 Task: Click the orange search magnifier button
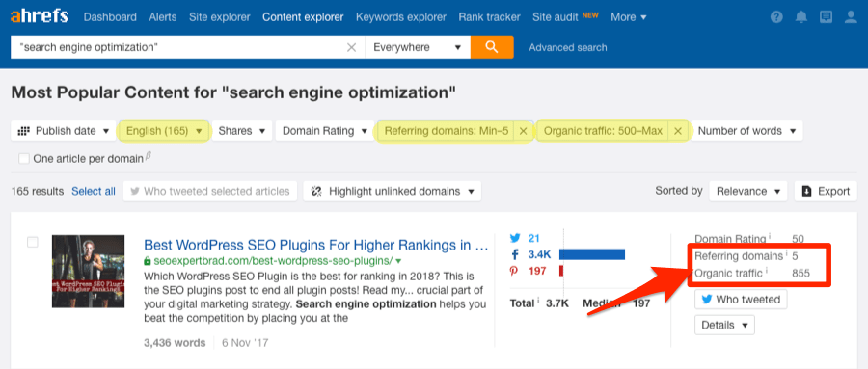coord(492,47)
